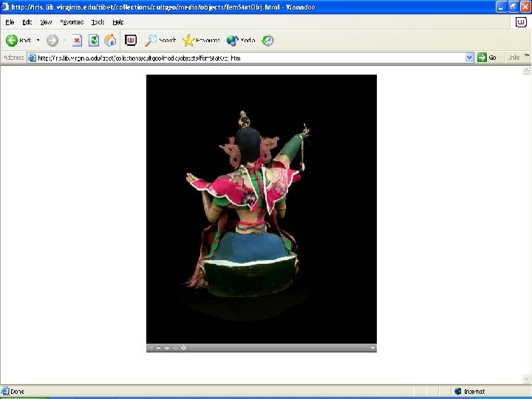Click the Go button beside address bar
This screenshot has height=399, width=532.
(487, 58)
